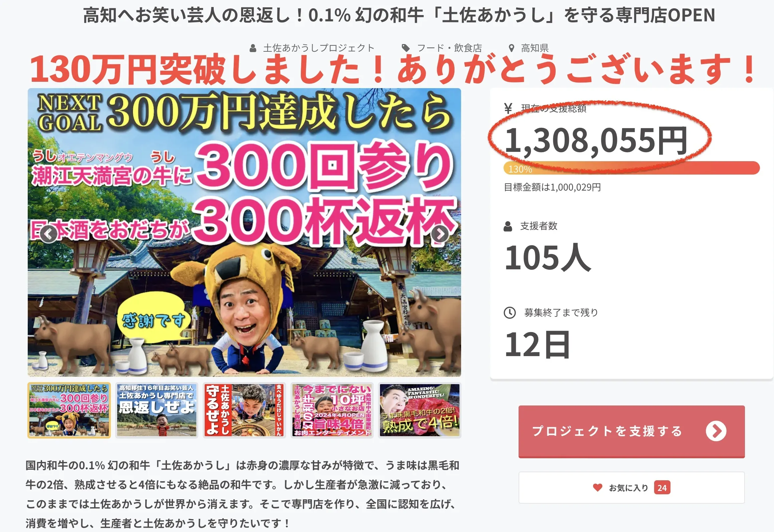Select the 守るぜよ thumbnail image
The image size is (774, 532).
click(244, 410)
